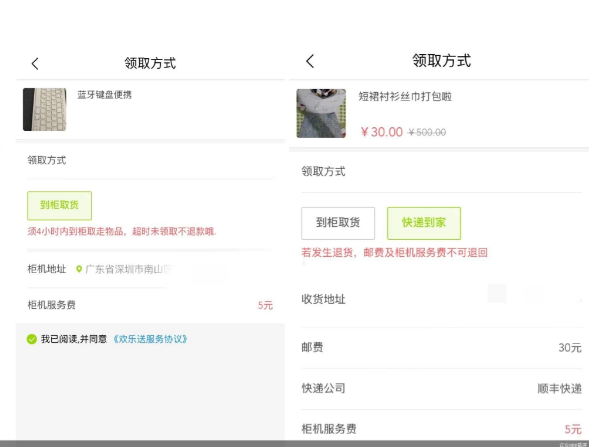Open the 顺丰快递 courier selection
The height and width of the screenshot is (447, 601).
(x=558, y=388)
